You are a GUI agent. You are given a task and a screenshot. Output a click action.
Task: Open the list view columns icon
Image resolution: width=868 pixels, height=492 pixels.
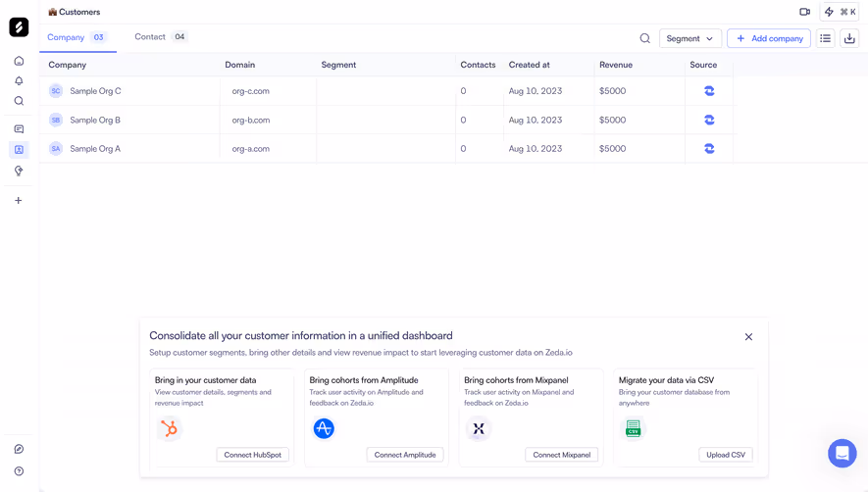click(x=826, y=38)
